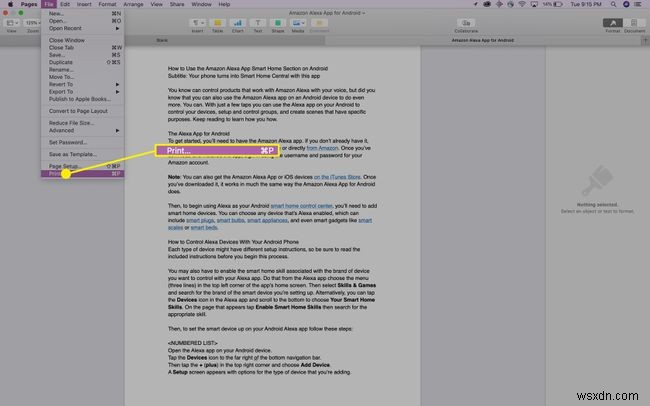Add a new tab with plus button
Viewport: 650px width, 406px height.
[x=645, y=40]
